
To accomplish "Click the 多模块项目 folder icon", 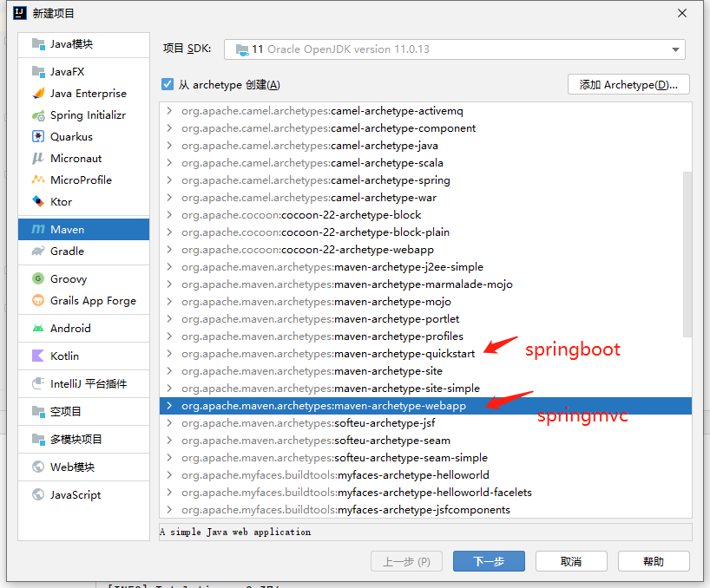I will click(38, 439).
